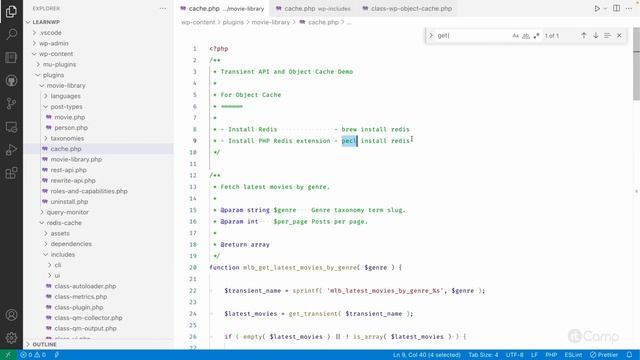The image size is (640, 360).
Task: Show errors and warnings count
Action: pyautogui.click(x=33, y=355)
